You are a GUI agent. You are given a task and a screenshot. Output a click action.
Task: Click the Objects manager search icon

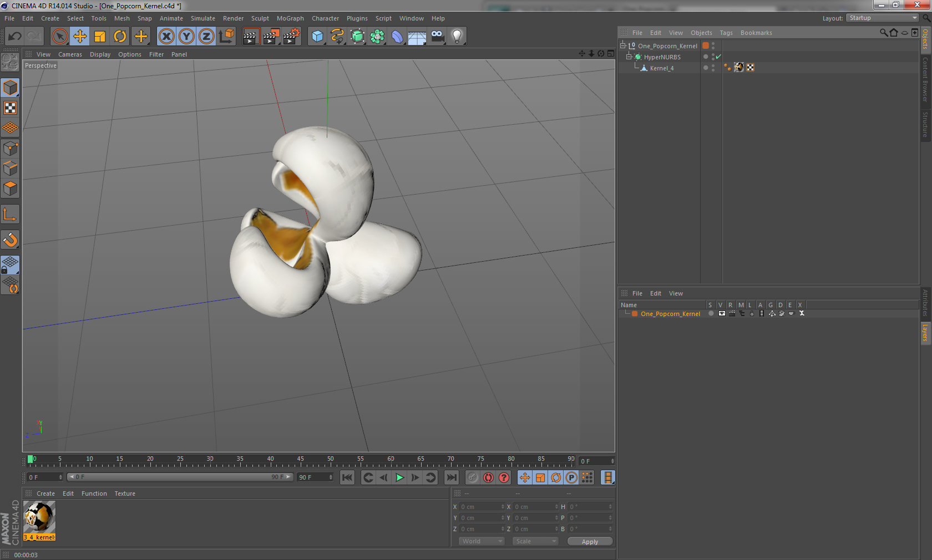[x=884, y=33]
